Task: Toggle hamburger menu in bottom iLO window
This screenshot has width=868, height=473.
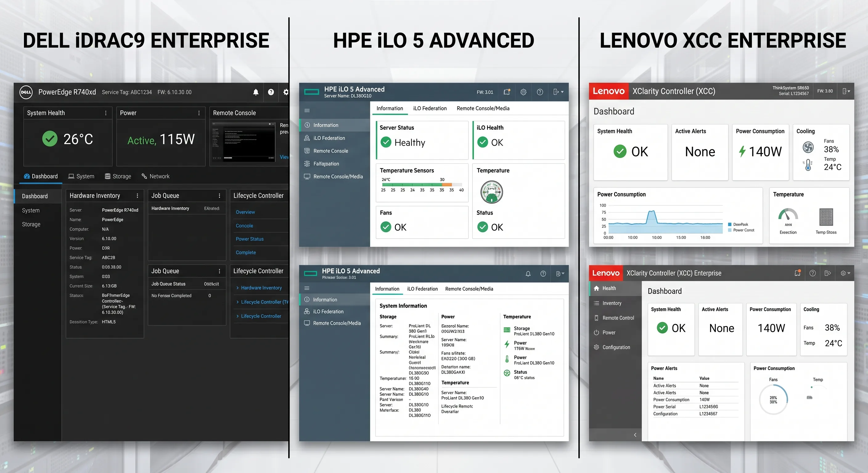Action: [307, 288]
